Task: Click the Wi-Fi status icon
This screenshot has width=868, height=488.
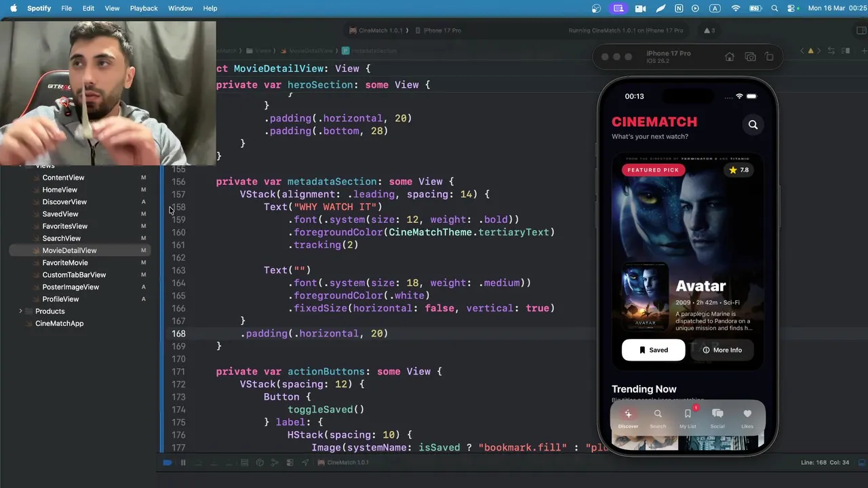Action: tap(736, 8)
